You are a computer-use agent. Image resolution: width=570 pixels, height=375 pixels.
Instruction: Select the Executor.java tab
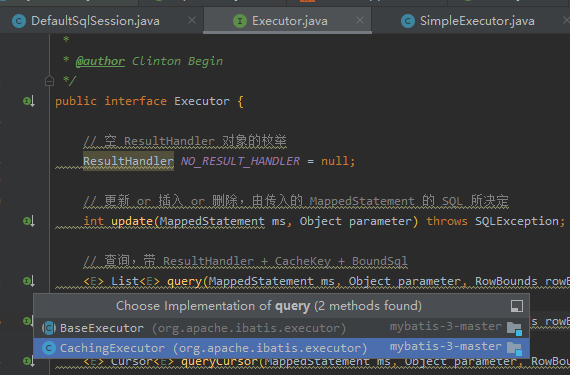pos(287,21)
